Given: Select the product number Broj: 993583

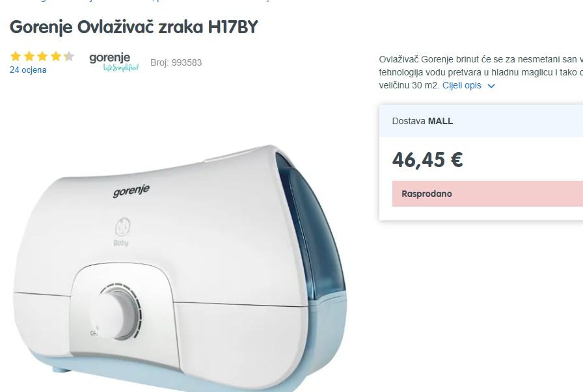Looking at the screenshot, I should point(176,62).
